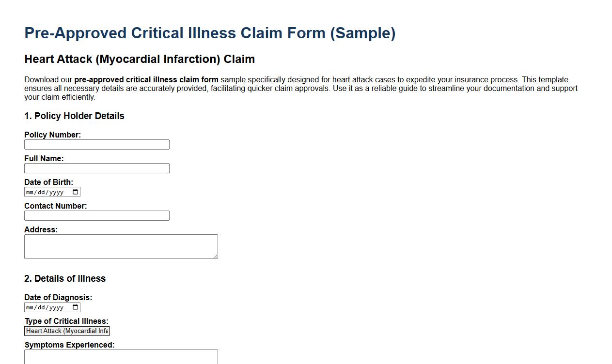Click inside the Address text area
This screenshot has width=612, height=364.
(121, 246)
